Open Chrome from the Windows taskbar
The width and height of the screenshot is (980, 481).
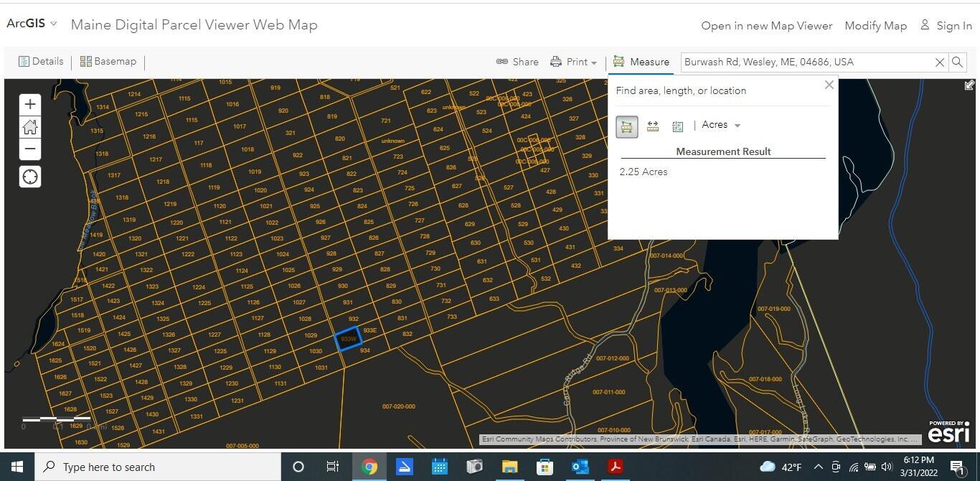coord(369,467)
